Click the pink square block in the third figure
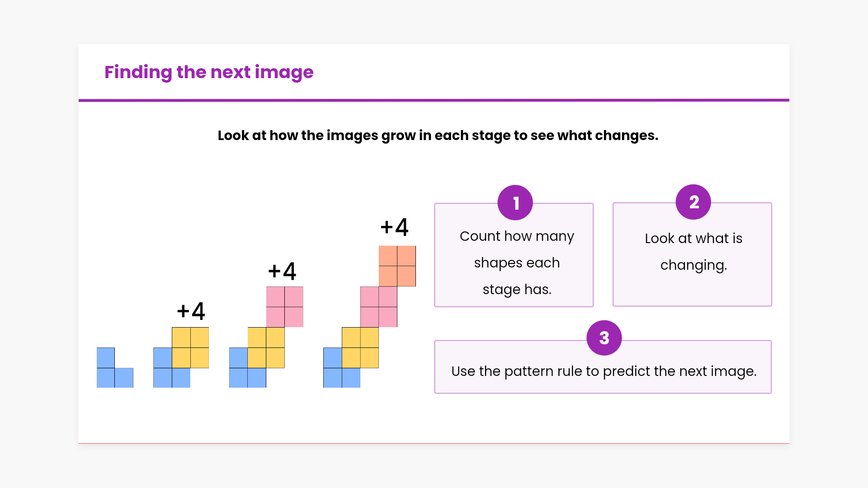The width and height of the screenshot is (868, 488). (x=284, y=307)
